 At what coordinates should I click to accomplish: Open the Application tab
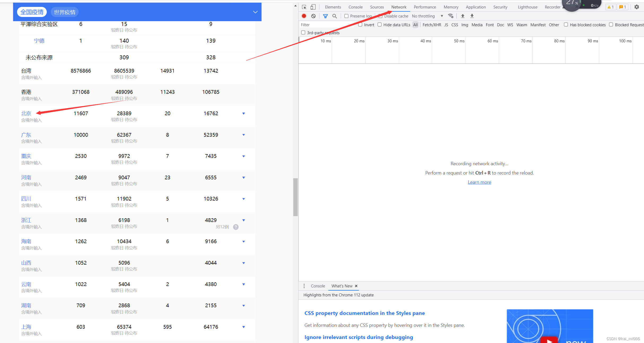476,7
